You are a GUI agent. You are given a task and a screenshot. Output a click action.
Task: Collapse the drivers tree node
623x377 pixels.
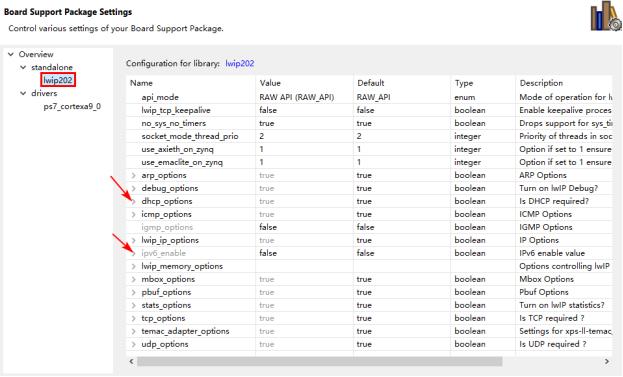coord(23,93)
